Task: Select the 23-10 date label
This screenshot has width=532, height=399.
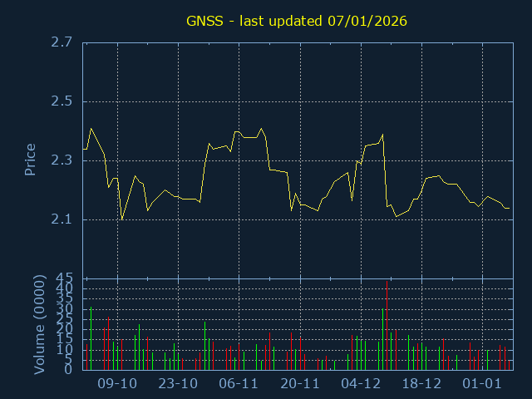Action: [x=178, y=383]
